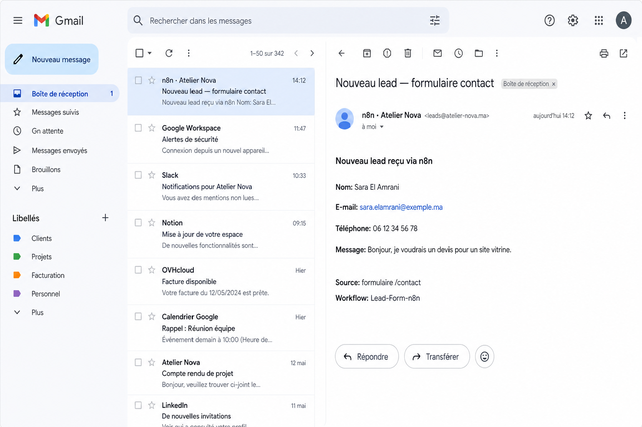Click the Rechercher dans les messages field
This screenshot has height=427, width=642.
coord(288,20)
